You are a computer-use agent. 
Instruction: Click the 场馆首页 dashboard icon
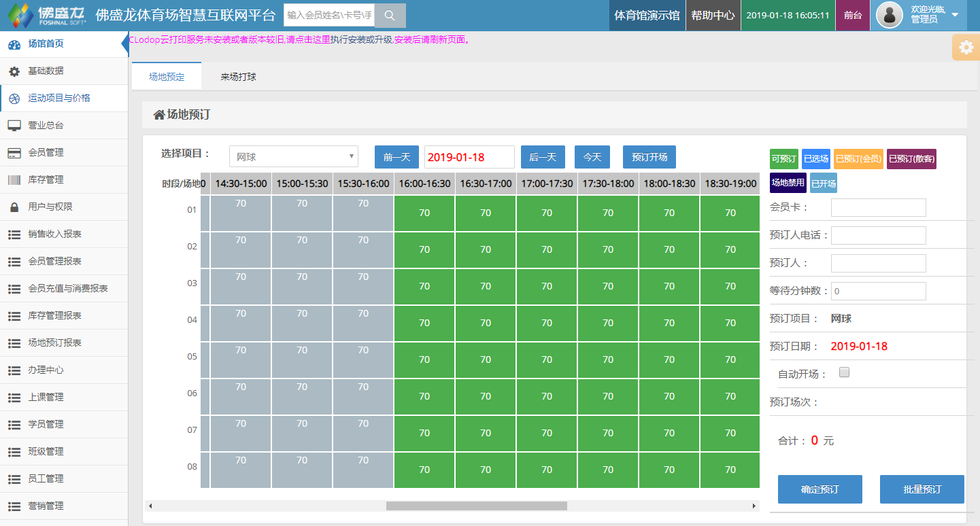coord(14,44)
